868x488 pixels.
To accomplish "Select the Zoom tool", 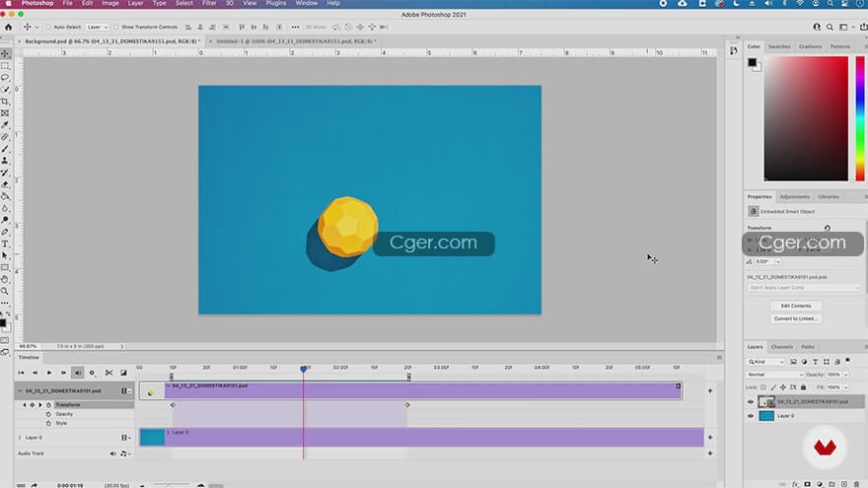I will click(x=6, y=291).
